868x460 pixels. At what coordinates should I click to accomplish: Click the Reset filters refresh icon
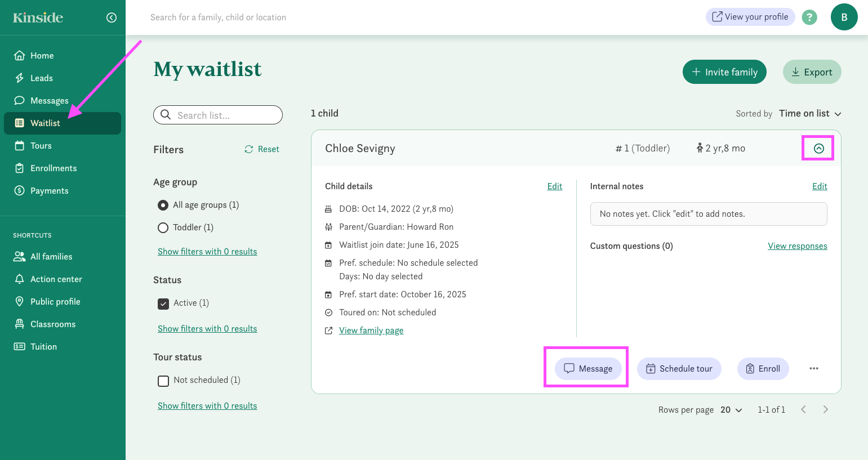248,149
